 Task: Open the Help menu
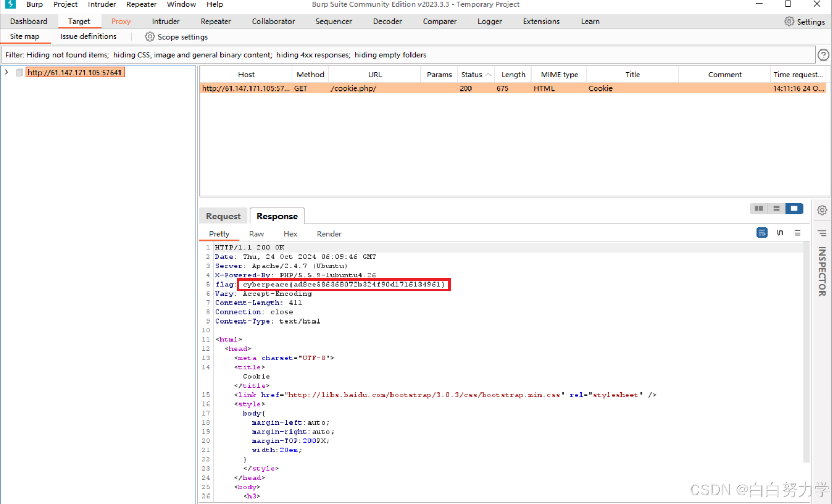point(214,4)
